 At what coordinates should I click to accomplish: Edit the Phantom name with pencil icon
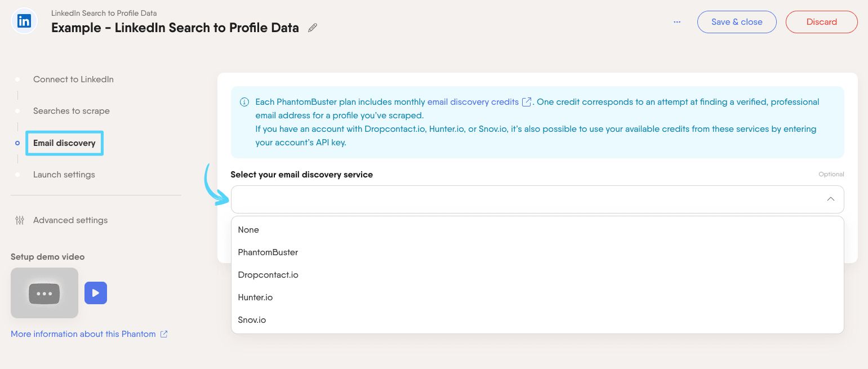point(313,28)
